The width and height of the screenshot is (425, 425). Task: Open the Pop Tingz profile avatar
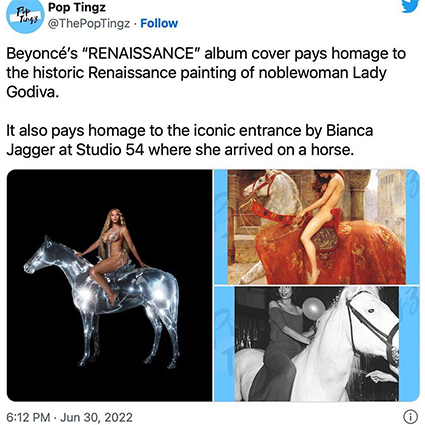(24, 15)
